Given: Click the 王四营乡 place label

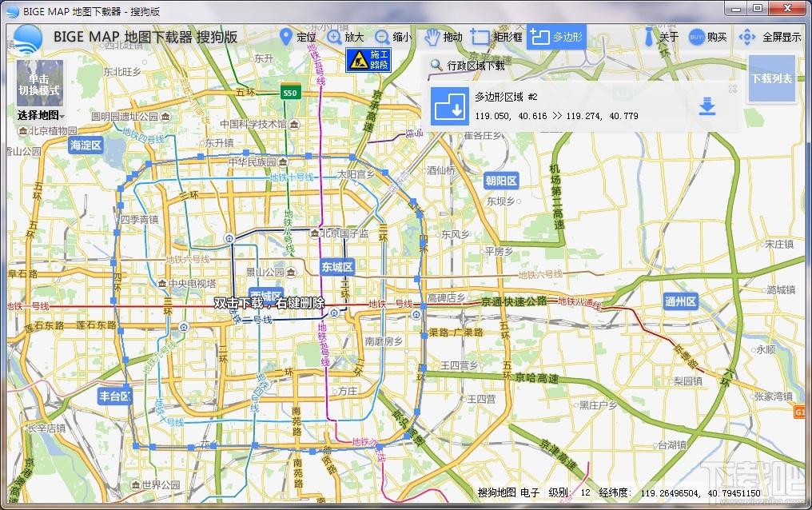Looking at the screenshot, I should click(x=460, y=365).
